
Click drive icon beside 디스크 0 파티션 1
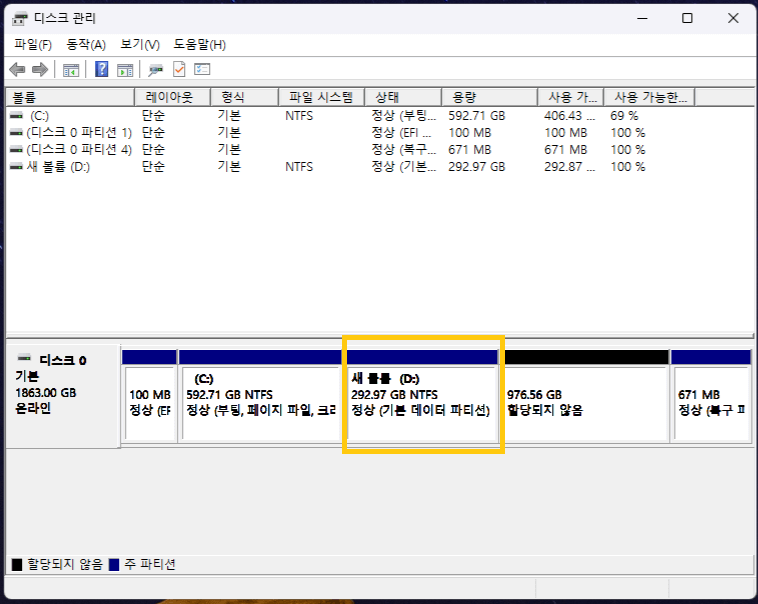16,133
